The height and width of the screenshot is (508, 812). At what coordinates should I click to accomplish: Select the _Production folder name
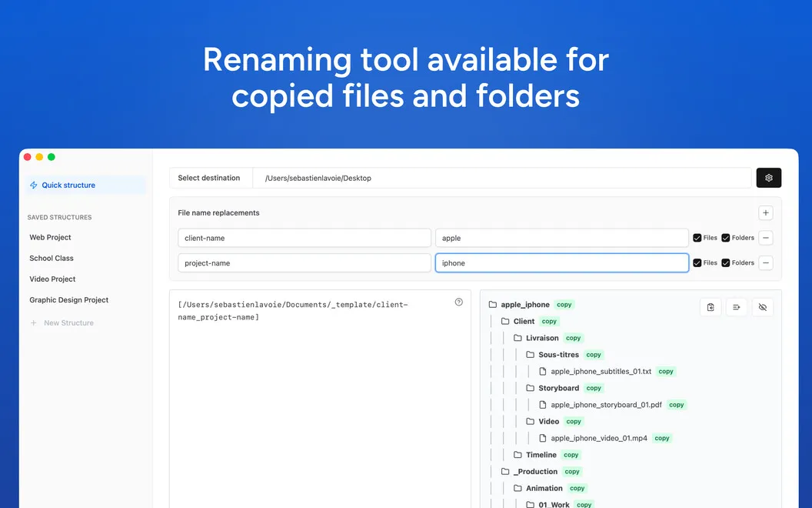pos(535,471)
